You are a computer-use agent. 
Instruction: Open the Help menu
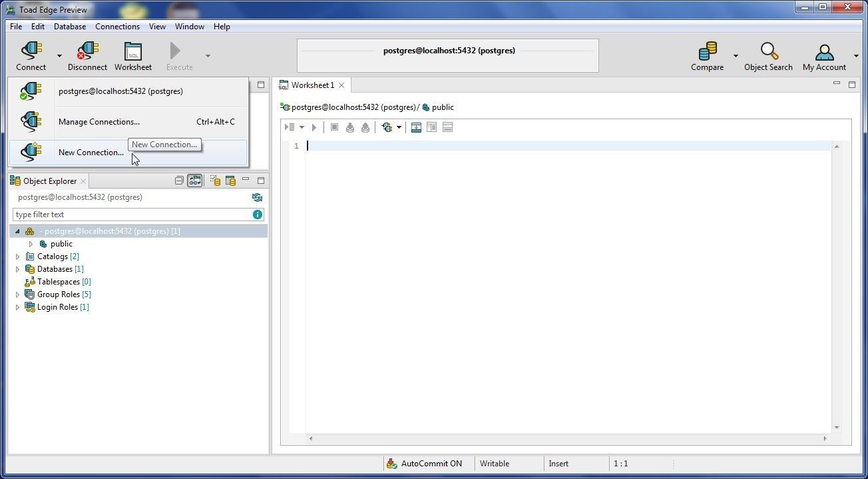click(222, 27)
